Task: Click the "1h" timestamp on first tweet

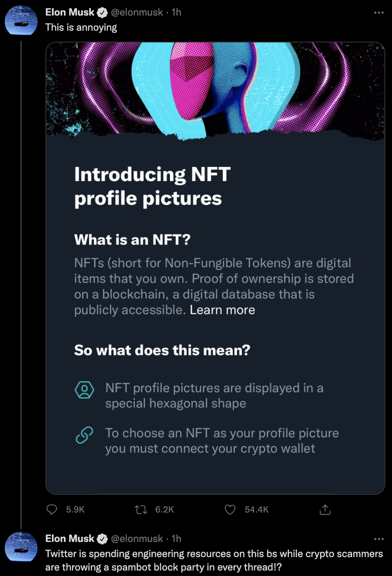Action: click(x=176, y=13)
